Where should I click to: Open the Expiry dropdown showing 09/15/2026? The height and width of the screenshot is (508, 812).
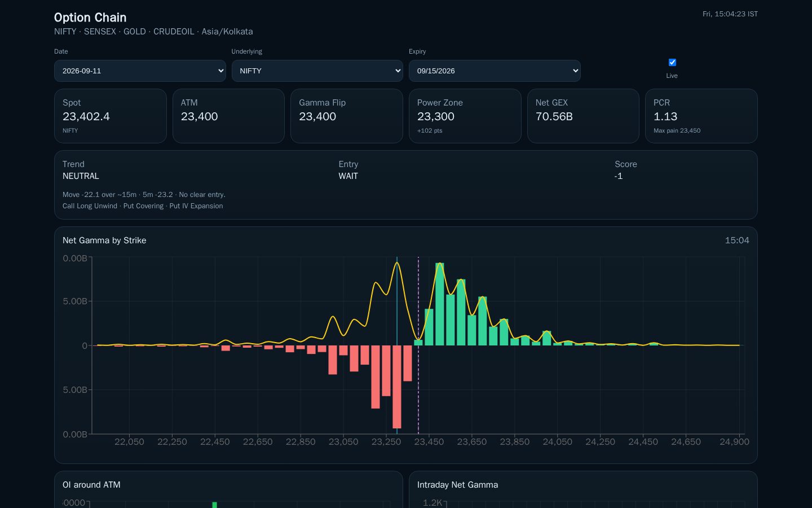coord(495,71)
